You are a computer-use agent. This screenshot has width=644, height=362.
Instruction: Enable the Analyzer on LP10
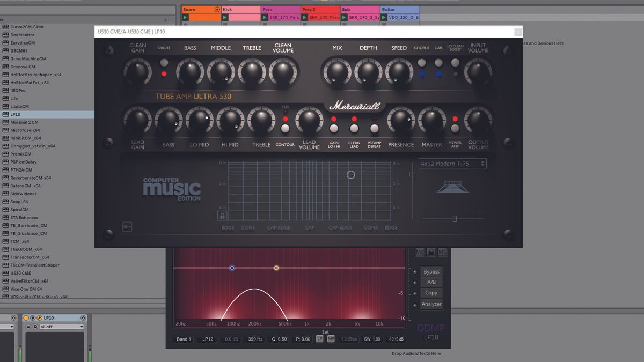431,304
